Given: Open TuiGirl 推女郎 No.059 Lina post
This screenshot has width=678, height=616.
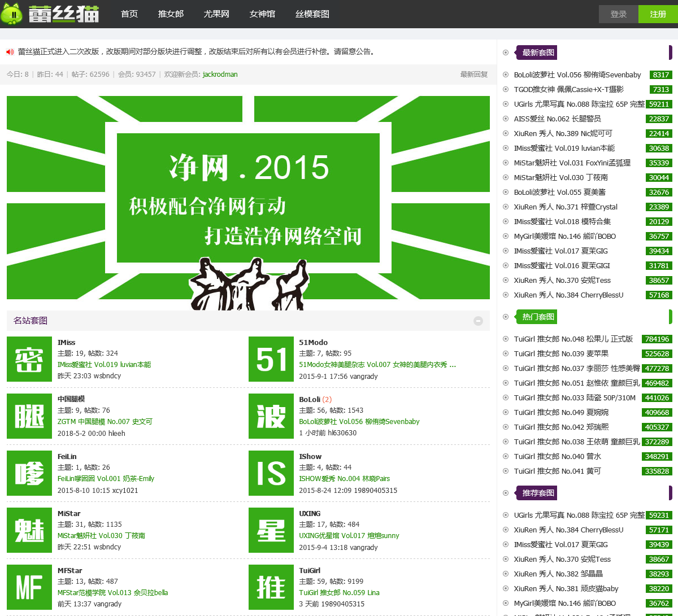Looking at the screenshot, I should coord(339,593).
